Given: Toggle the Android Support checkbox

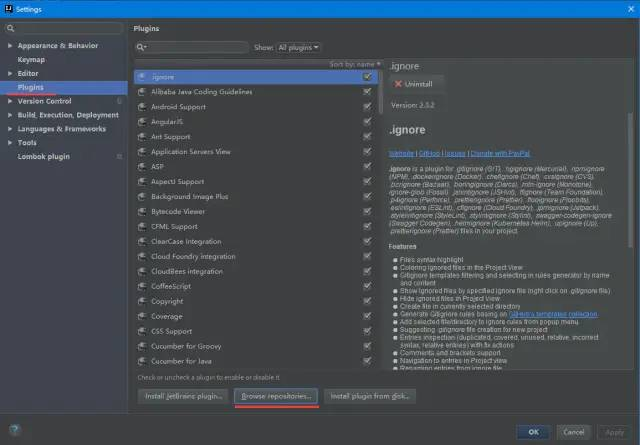Looking at the screenshot, I should [367, 107].
